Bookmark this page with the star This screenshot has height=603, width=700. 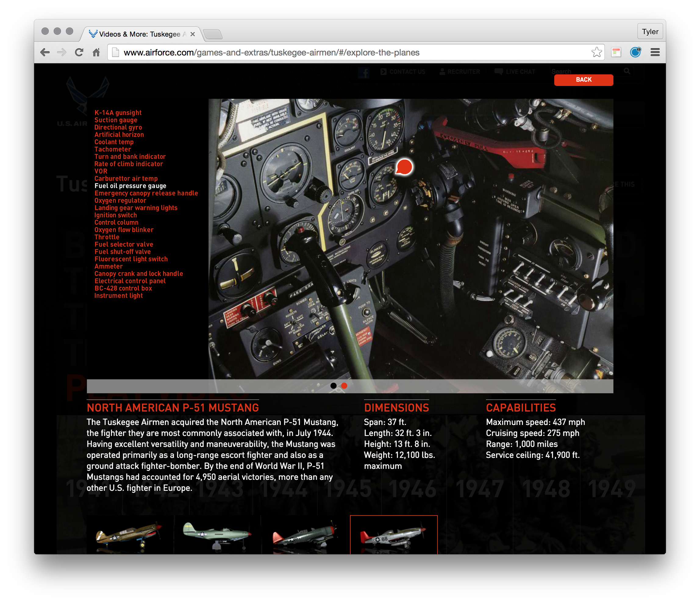[597, 52]
